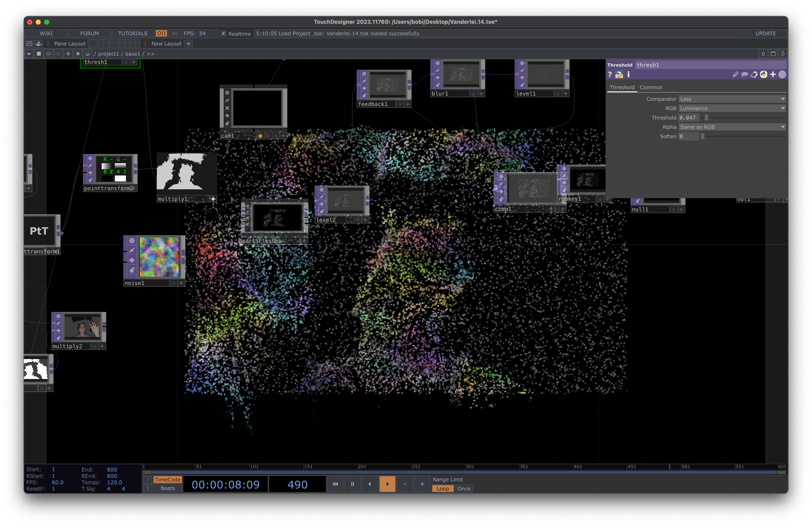
Task: Open the Alpha Same as RGB dropdown
Action: click(732, 127)
